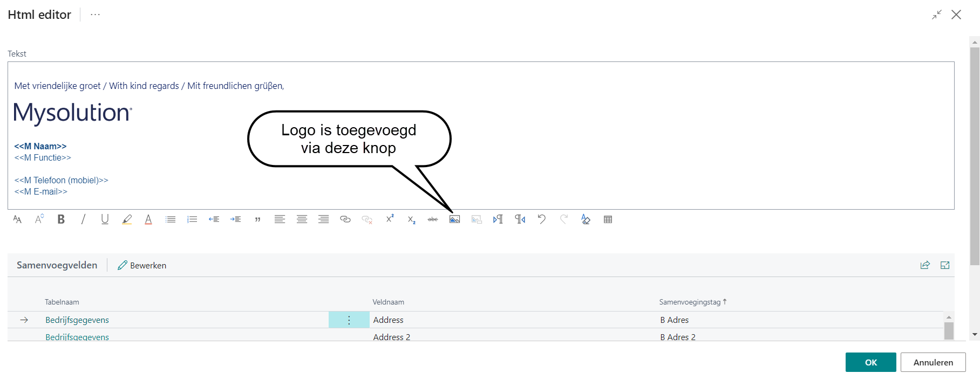Toggle bold formatting in the editor toolbar
980x380 pixels.
click(x=61, y=219)
